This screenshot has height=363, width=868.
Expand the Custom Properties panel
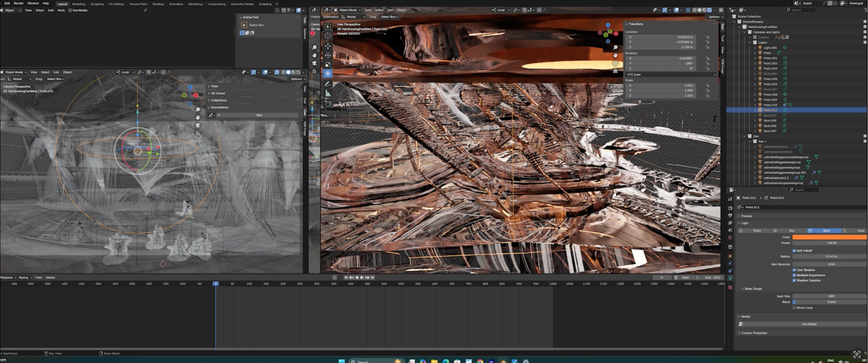754,333
